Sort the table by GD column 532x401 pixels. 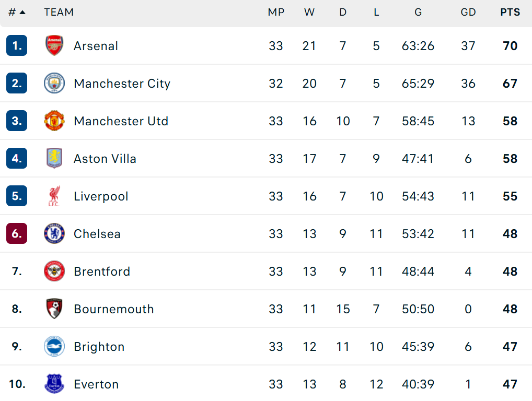[x=468, y=12]
